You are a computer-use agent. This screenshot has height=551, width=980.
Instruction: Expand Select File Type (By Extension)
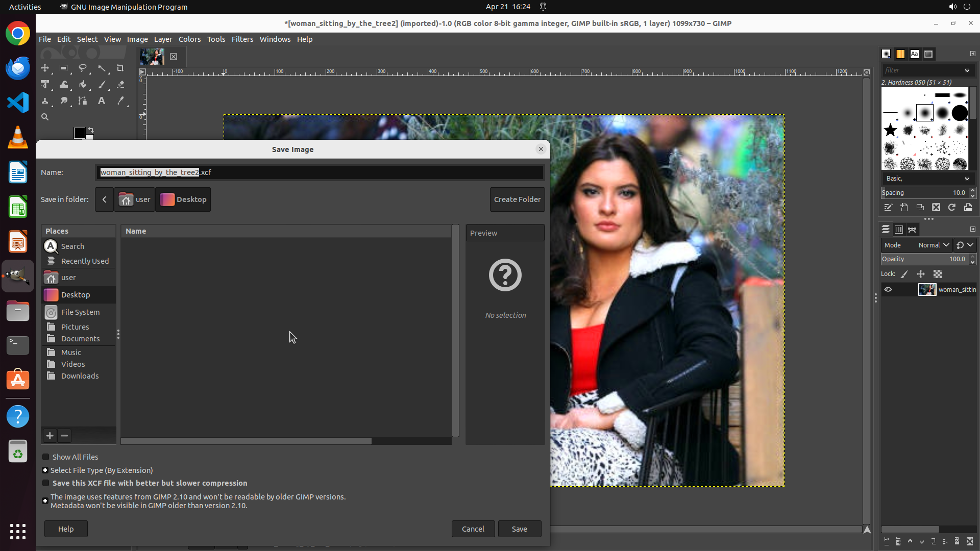point(45,470)
